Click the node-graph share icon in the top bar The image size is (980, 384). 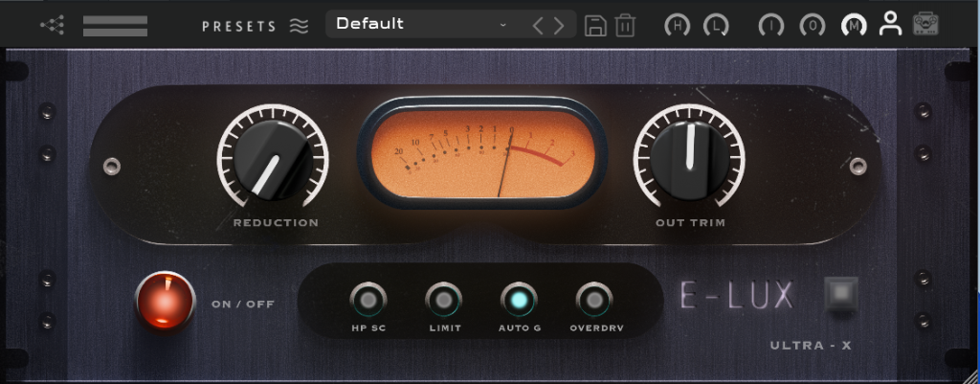tap(53, 25)
